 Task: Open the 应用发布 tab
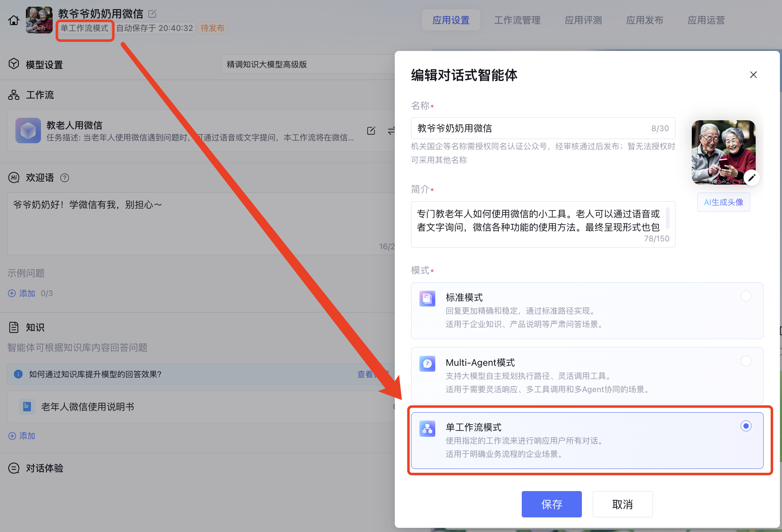pyautogui.click(x=645, y=20)
